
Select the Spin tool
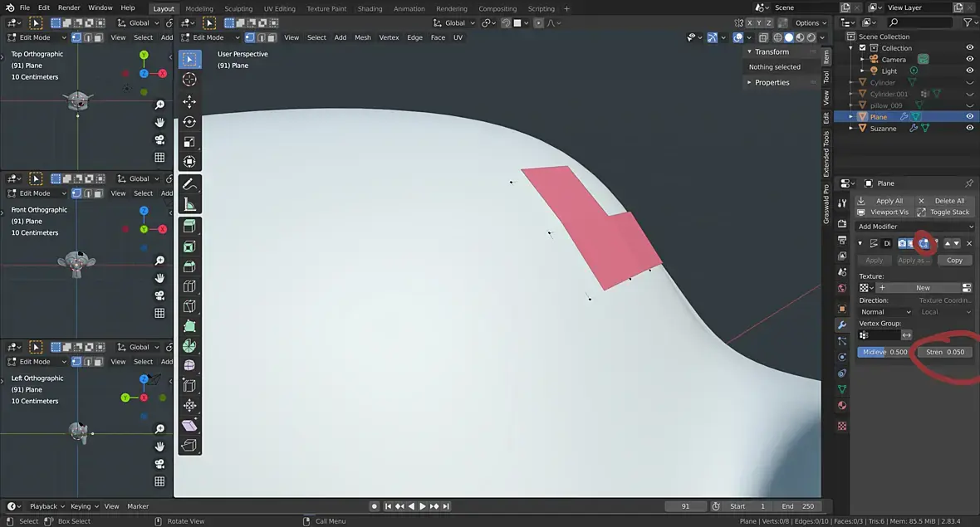point(189,346)
